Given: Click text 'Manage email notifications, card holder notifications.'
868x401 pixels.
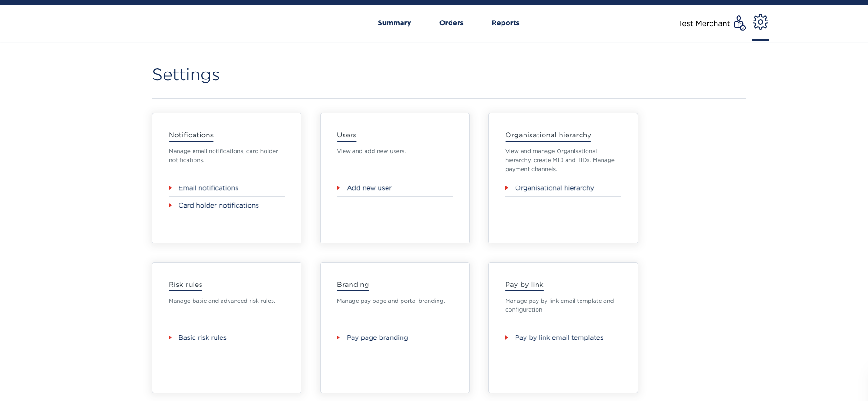Looking at the screenshot, I should pos(223,156).
